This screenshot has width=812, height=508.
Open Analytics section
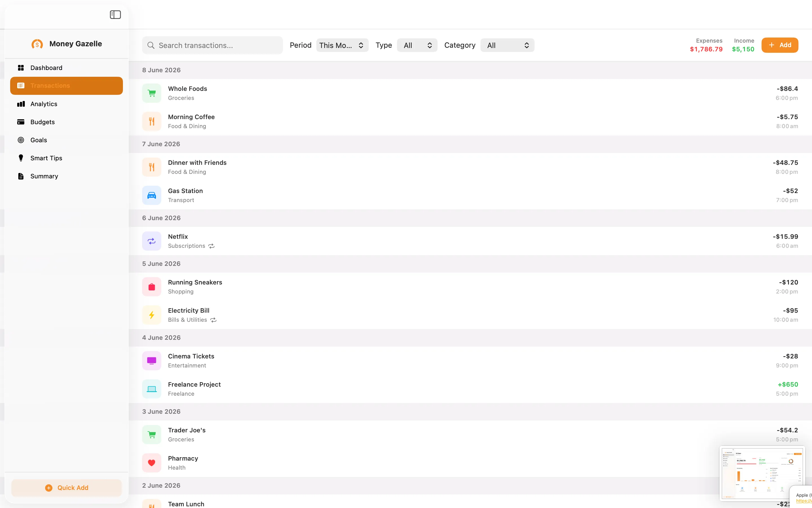(67, 104)
